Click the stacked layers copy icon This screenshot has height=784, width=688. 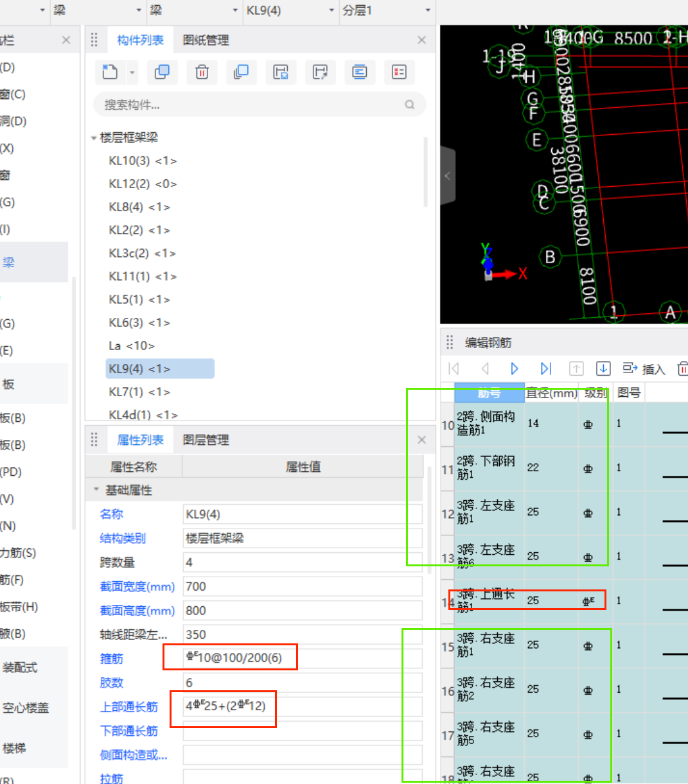click(241, 72)
